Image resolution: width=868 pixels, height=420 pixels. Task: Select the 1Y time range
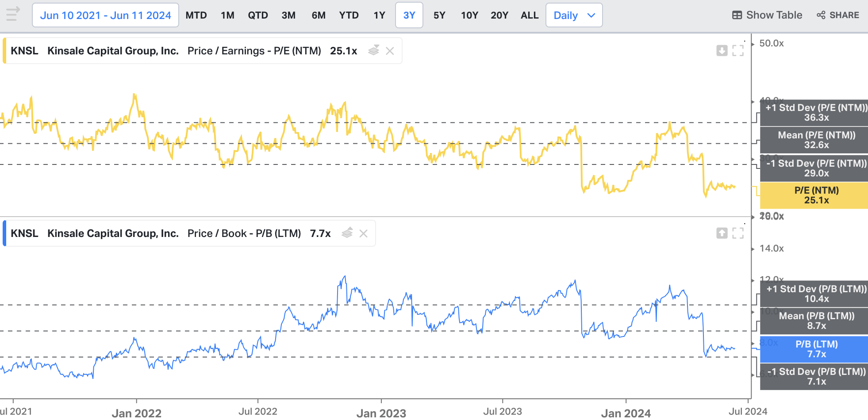pyautogui.click(x=379, y=15)
